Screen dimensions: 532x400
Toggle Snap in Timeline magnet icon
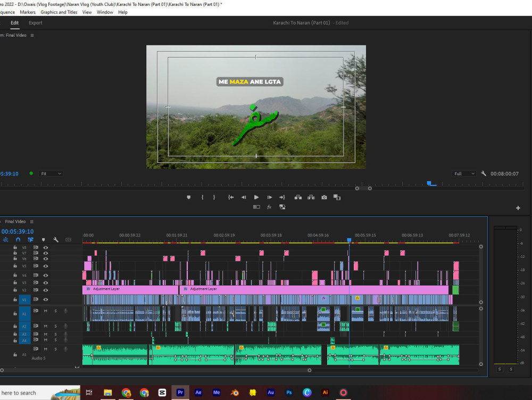(x=18, y=240)
